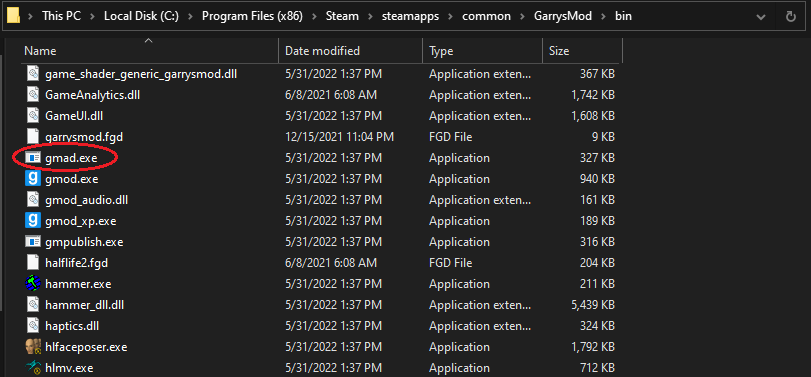Click the hammer.exe globe icon

(33, 283)
